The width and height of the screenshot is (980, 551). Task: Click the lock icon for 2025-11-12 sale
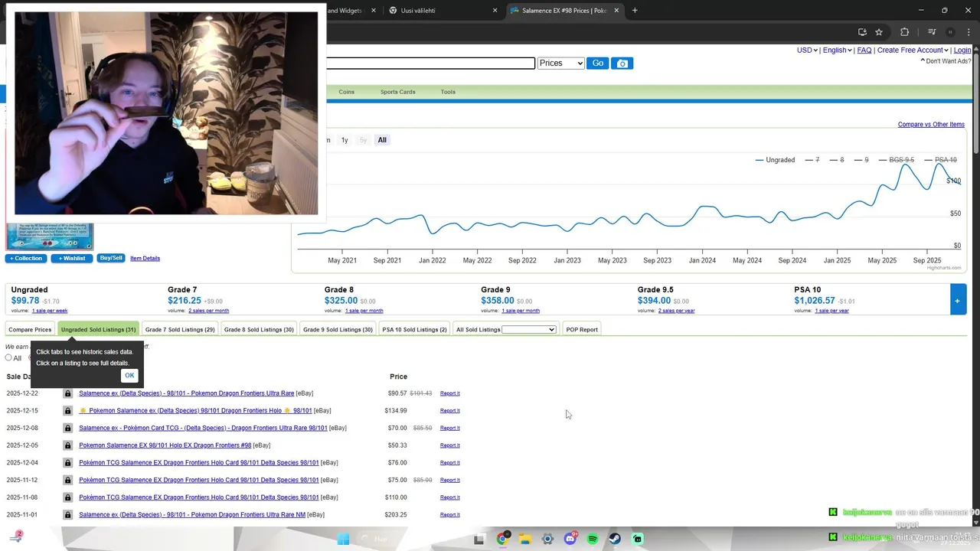67,480
